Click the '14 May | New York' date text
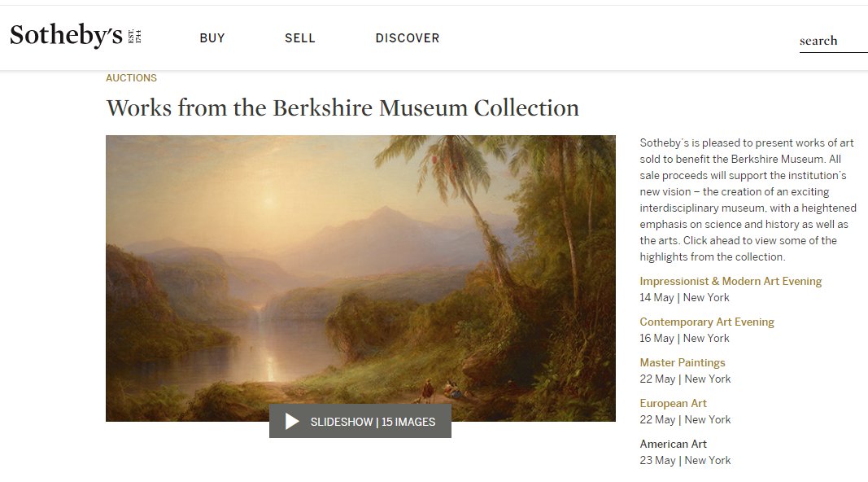 point(684,297)
